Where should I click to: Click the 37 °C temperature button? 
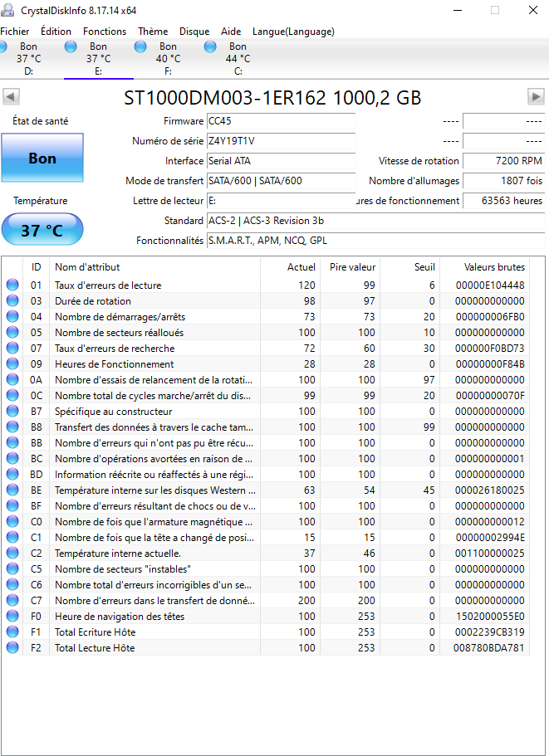(42, 230)
